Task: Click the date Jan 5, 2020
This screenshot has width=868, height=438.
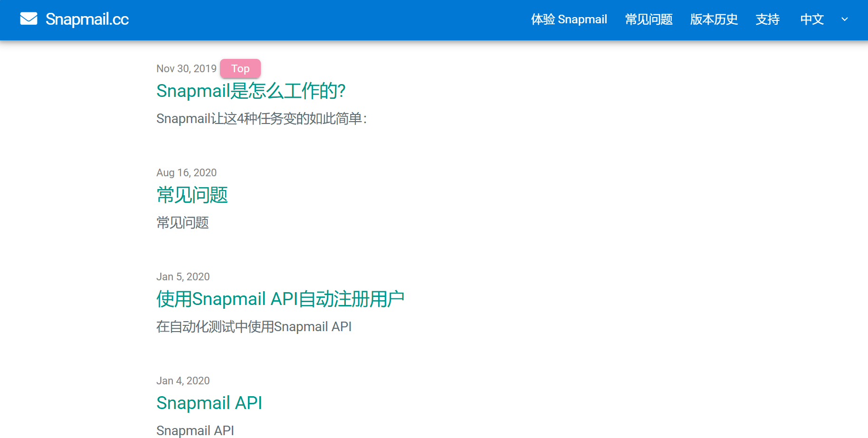Action: pos(183,276)
